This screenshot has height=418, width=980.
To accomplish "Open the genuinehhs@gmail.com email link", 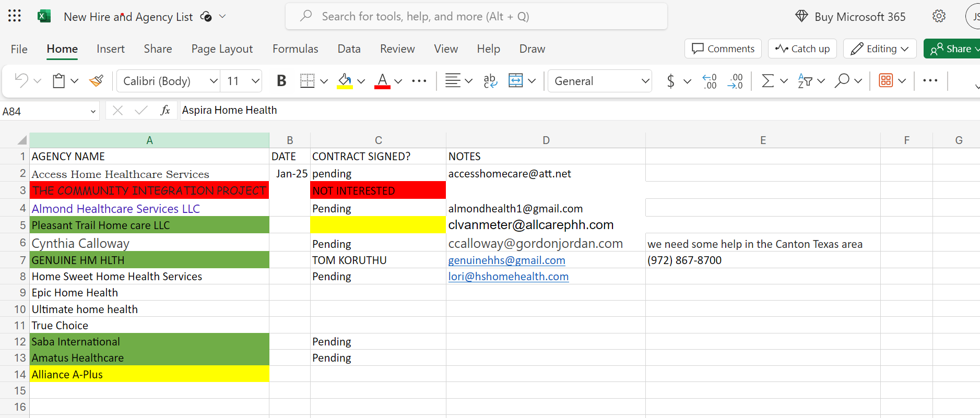I will click(506, 260).
